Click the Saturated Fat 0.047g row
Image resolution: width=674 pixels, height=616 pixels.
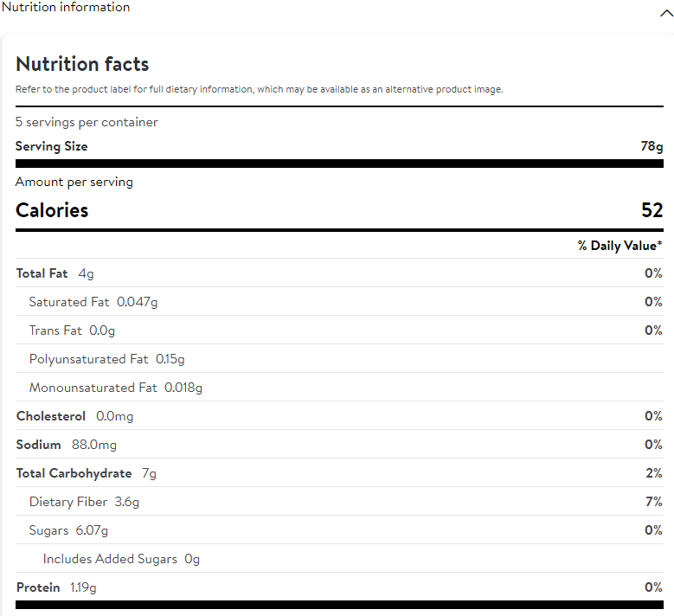93,302
